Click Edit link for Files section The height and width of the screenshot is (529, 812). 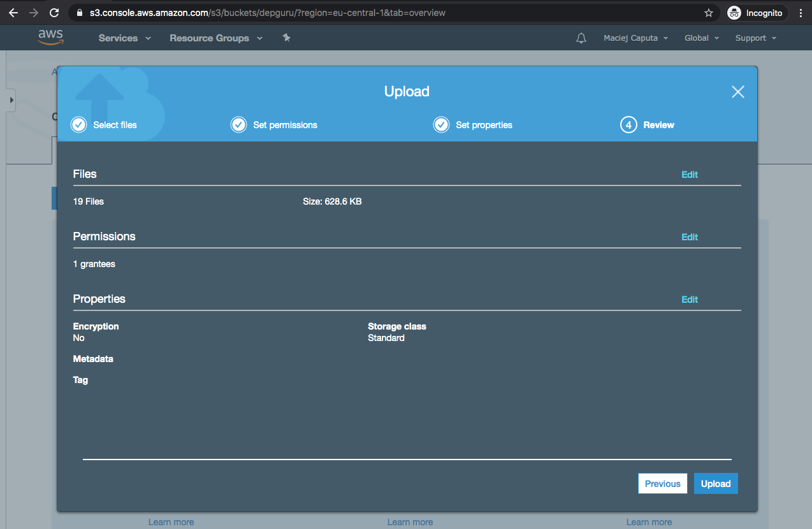tap(690, 175)
